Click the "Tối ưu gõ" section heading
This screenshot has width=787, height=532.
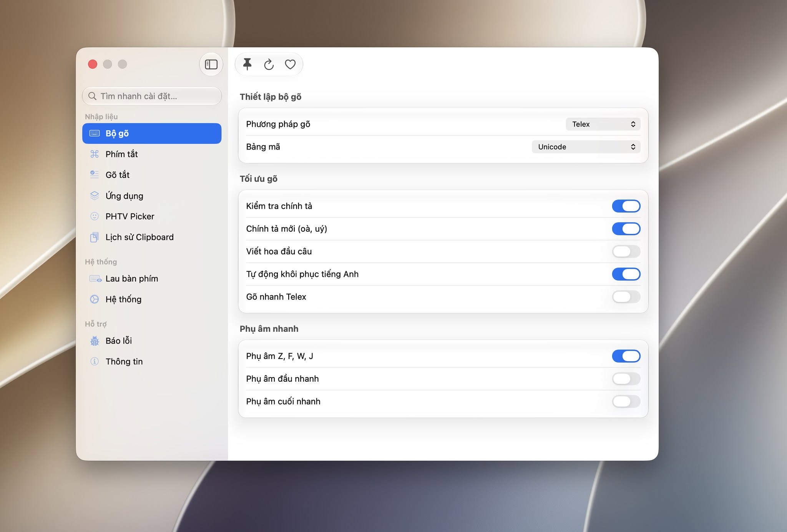click(x=259, y=179)
